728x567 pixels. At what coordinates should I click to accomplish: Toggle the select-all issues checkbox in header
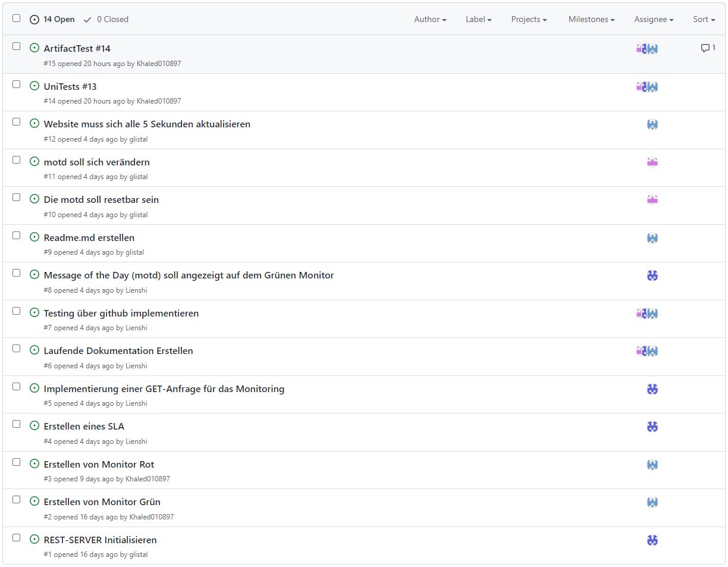click(x=17, y=18)
